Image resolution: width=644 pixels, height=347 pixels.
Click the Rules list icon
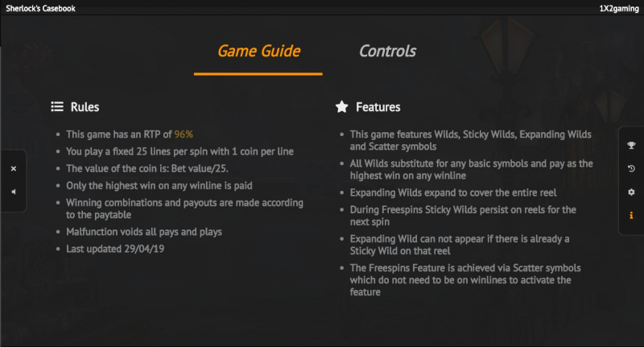coord(57,107)
